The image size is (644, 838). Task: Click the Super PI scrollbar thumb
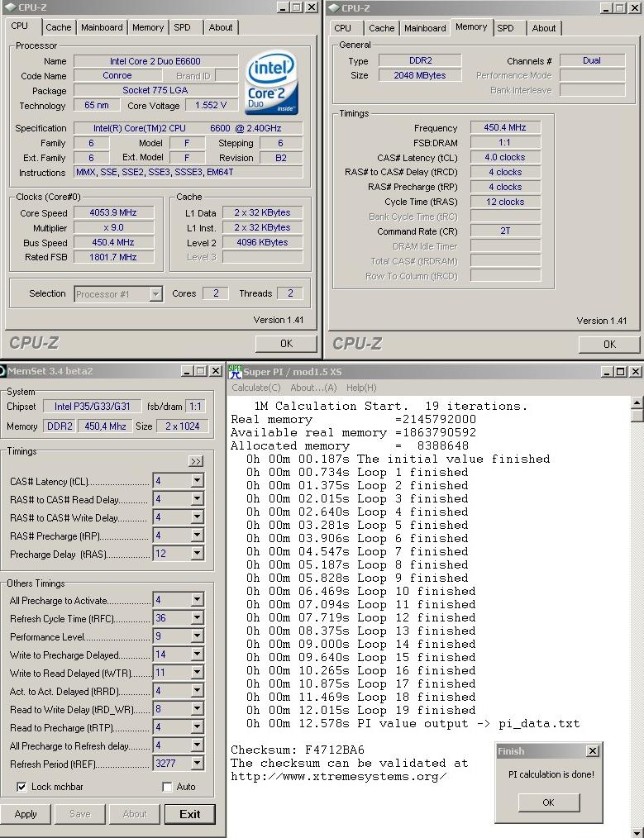637,416
